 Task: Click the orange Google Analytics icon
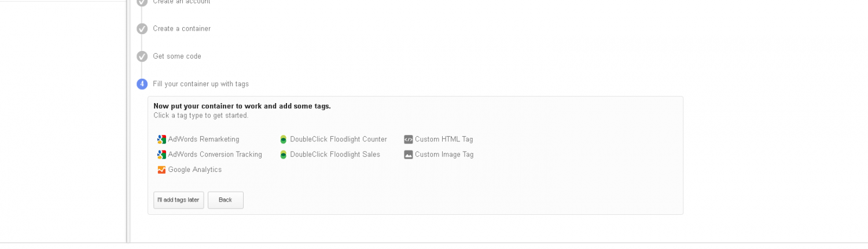pyautogui.click(x=161, y=170)
